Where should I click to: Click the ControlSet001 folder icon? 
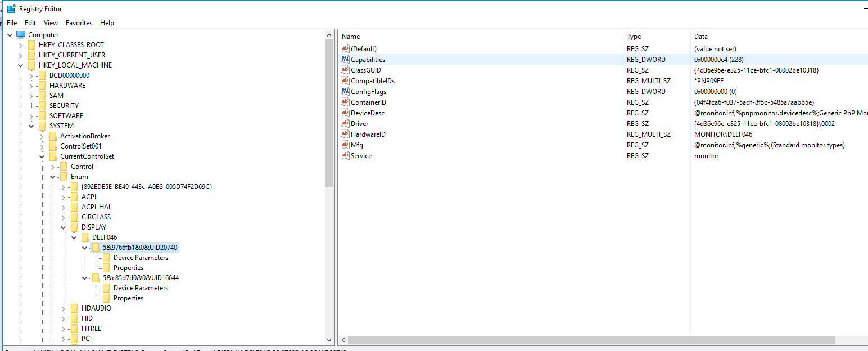tap(53, 146)
